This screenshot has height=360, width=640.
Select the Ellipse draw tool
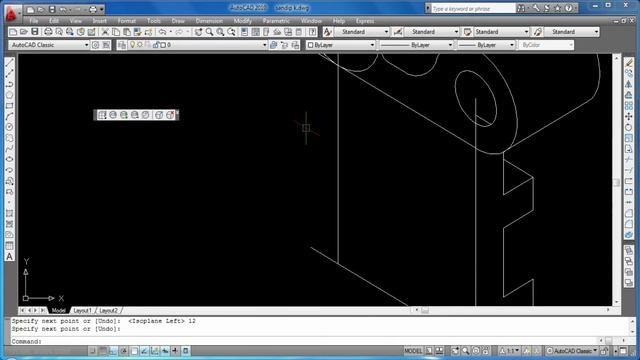point(9,159)
